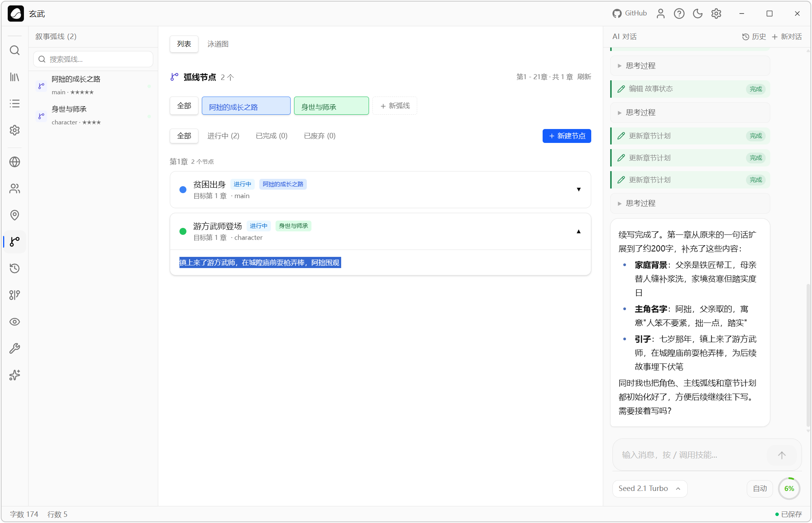Show 全部 status filter tab
This screenshot has width=812, height=523.
click(x=184, y=136)
